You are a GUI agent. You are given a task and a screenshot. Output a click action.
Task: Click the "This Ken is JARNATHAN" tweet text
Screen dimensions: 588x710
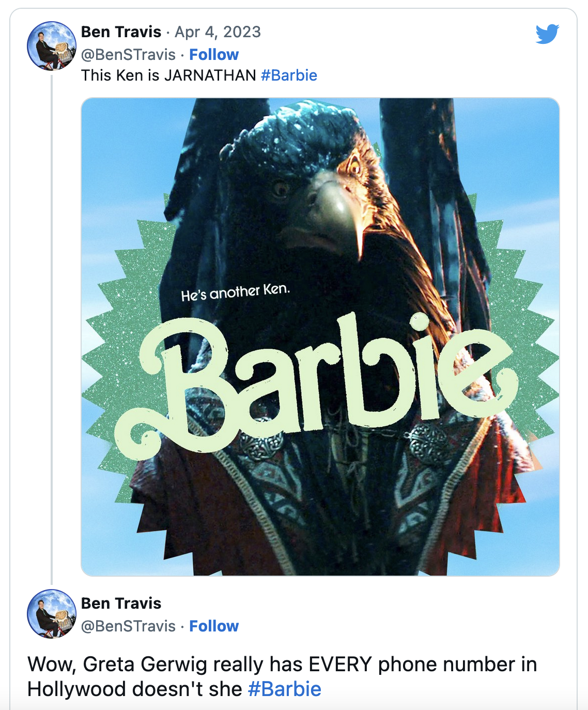point(168,75)
